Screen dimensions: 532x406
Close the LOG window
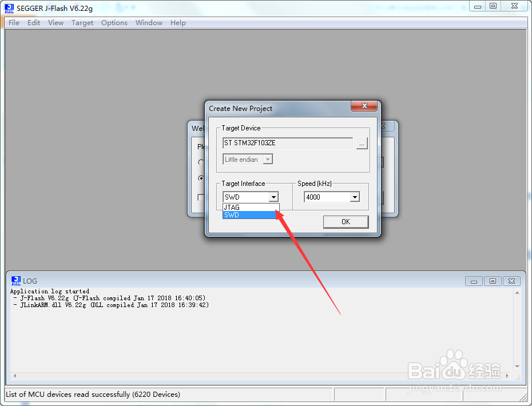[511, 281]
